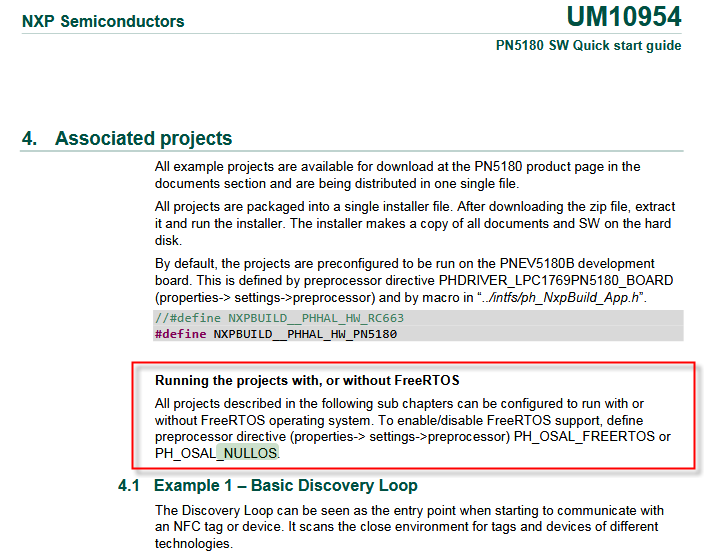Screen dimensions: 721x553
Task: Click the line '#define NXPBUILD__PHHAL_HW_PN5180'
Action: pos(276,334)
